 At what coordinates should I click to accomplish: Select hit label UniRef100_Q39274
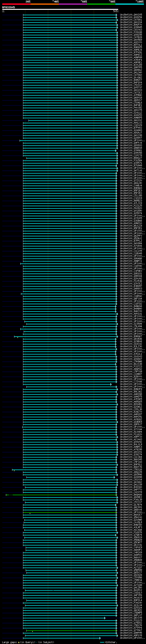tap(131, 454)
